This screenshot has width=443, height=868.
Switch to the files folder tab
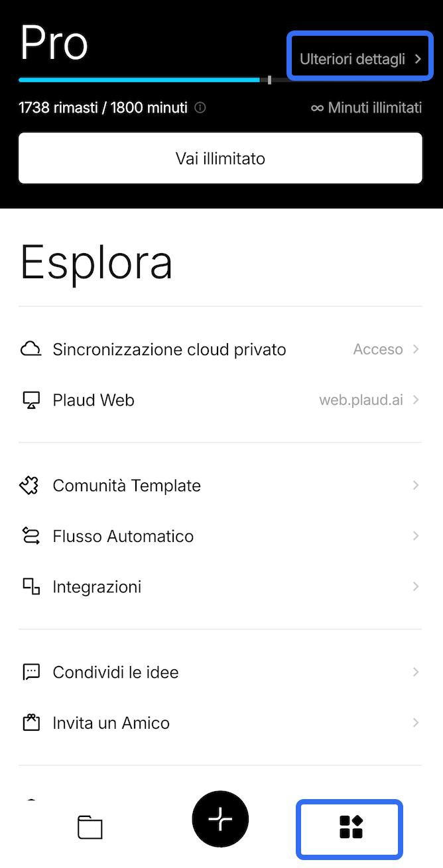coord(90,827)
